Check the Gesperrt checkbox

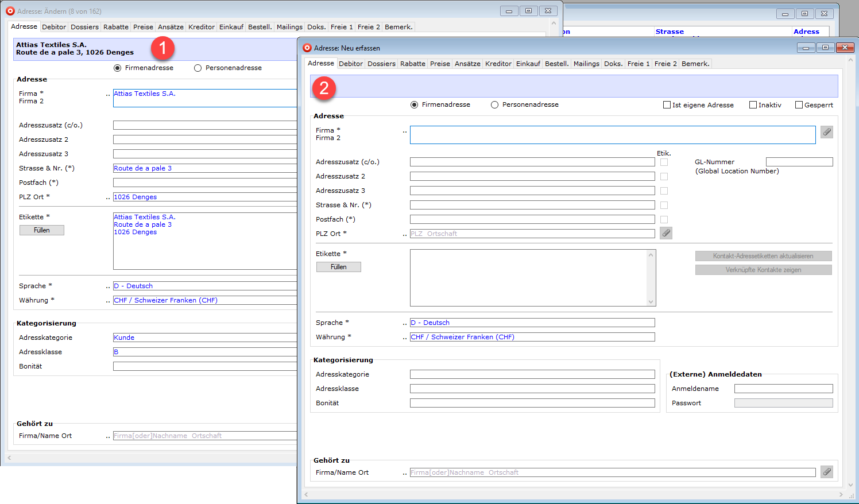pos(799,105)
